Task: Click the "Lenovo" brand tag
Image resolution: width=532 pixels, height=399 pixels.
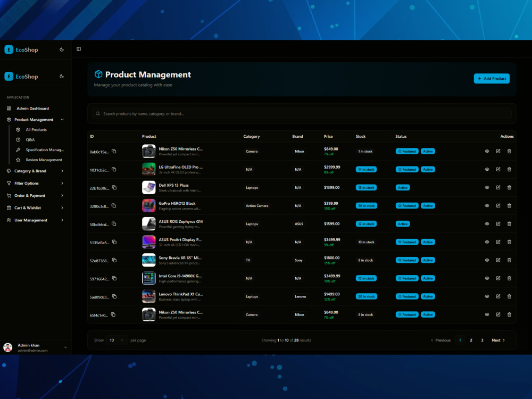Action: tap(300, 296)
